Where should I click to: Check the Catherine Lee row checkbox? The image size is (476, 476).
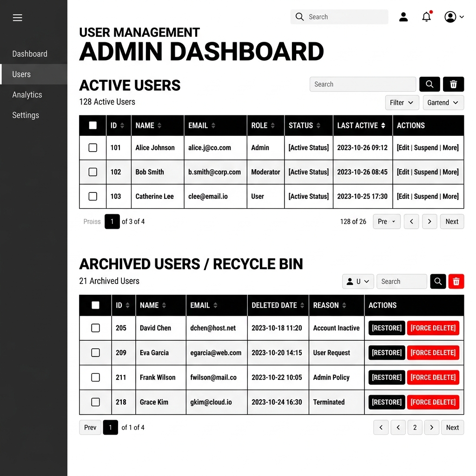93,197
